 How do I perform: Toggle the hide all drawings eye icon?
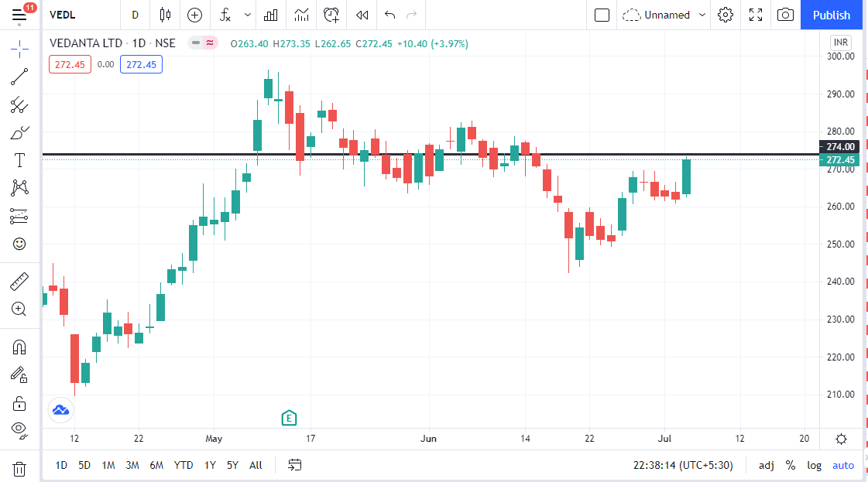coord(19,428)
